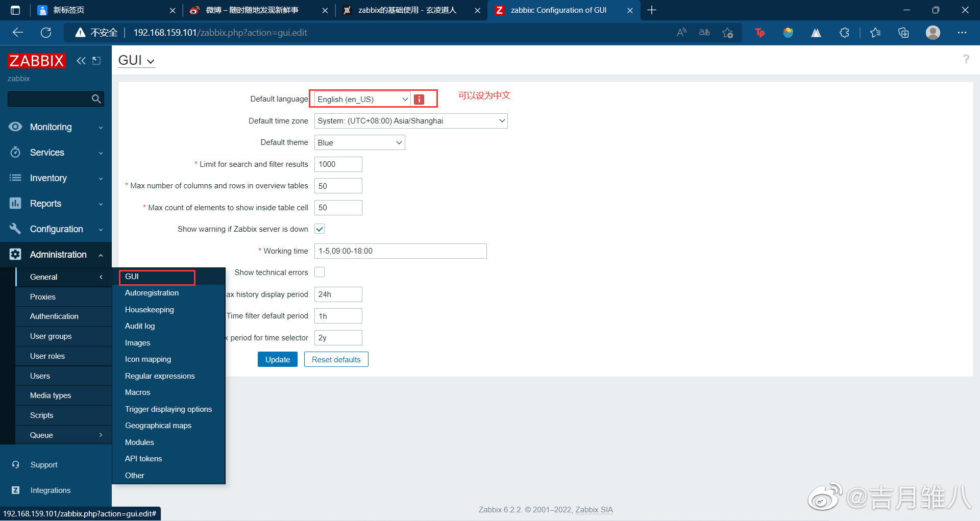Click the Limit for search results field
980x521 pixels.
[338, 164]
